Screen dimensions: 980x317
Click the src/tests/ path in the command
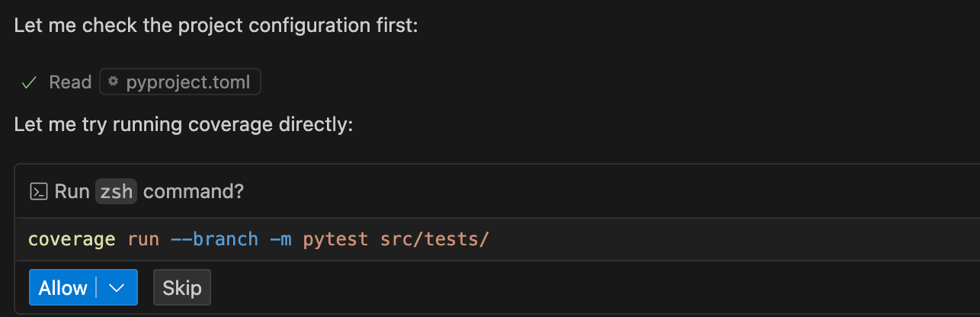(434, 239)
